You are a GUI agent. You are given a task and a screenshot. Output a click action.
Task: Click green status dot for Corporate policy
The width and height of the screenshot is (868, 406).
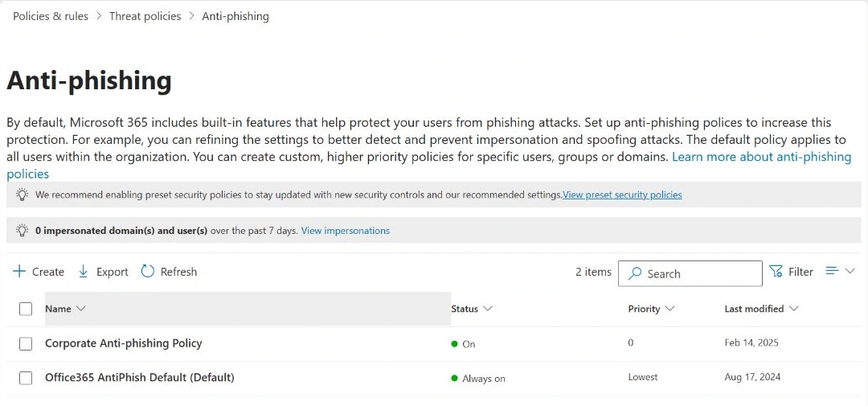pyautogui.click(x=454, y=344)
